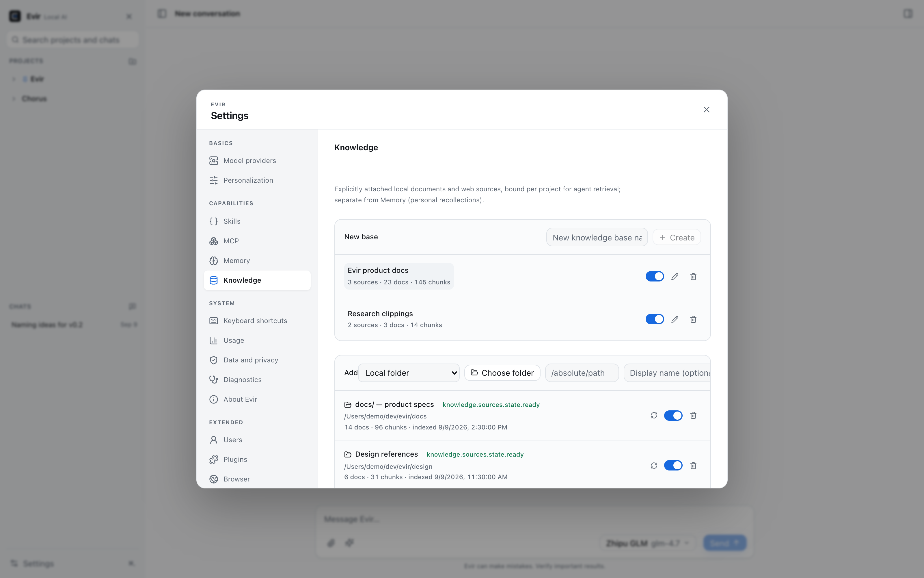Open Plugins settings

(x=257, y=460)
